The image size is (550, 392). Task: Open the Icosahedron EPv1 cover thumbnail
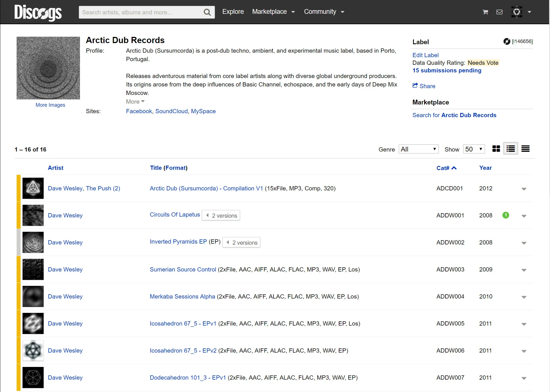coord(33,323)
